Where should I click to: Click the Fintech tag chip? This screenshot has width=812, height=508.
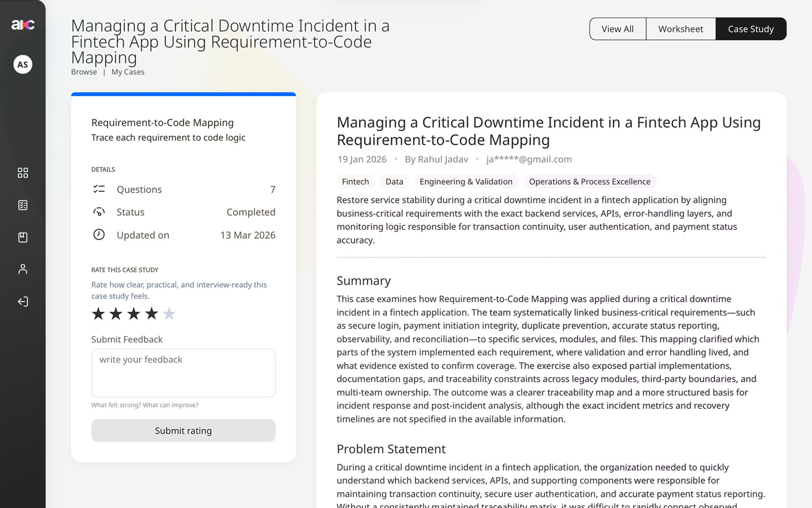(355, 182)
